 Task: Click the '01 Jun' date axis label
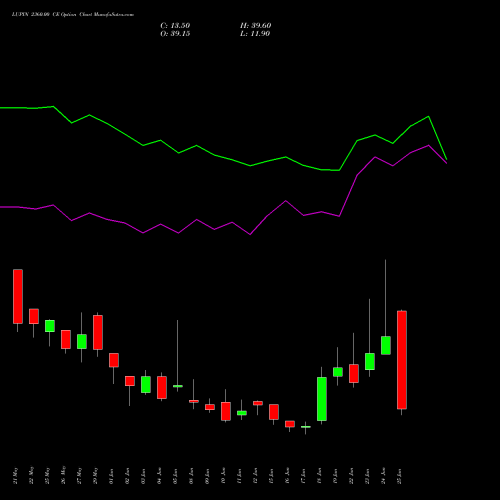pos(111,476)
